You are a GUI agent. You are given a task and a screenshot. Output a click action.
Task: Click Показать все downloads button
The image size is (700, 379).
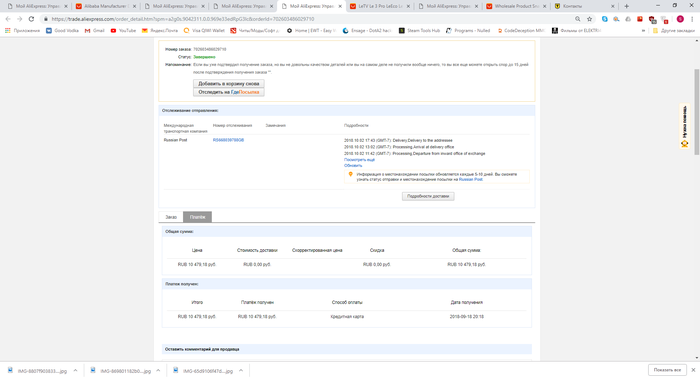point(667,370)
